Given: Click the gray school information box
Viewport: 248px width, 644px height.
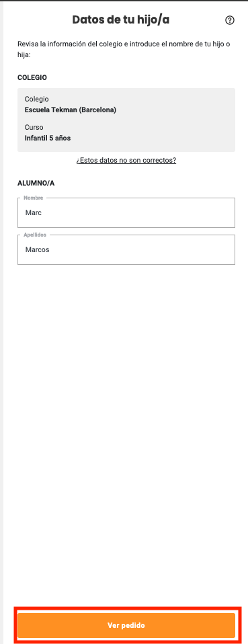Looking at the screenshot, I should click(x=126, y=120).
